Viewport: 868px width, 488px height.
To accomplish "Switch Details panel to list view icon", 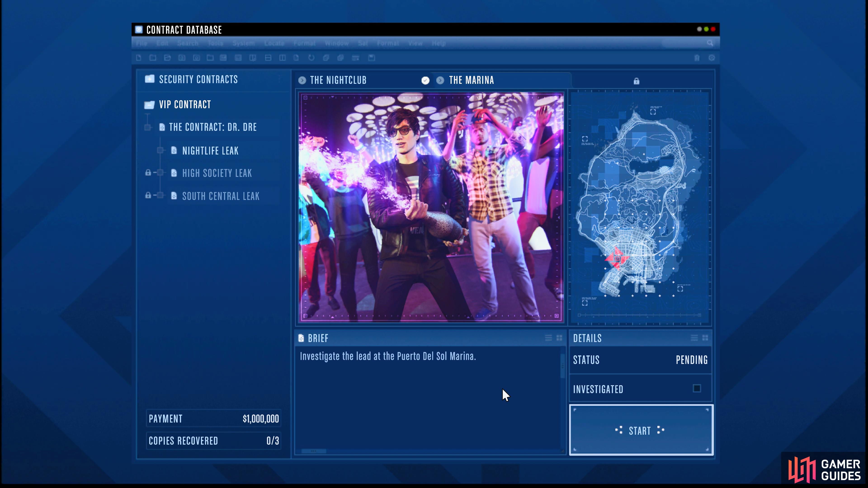I will (694, 338).
